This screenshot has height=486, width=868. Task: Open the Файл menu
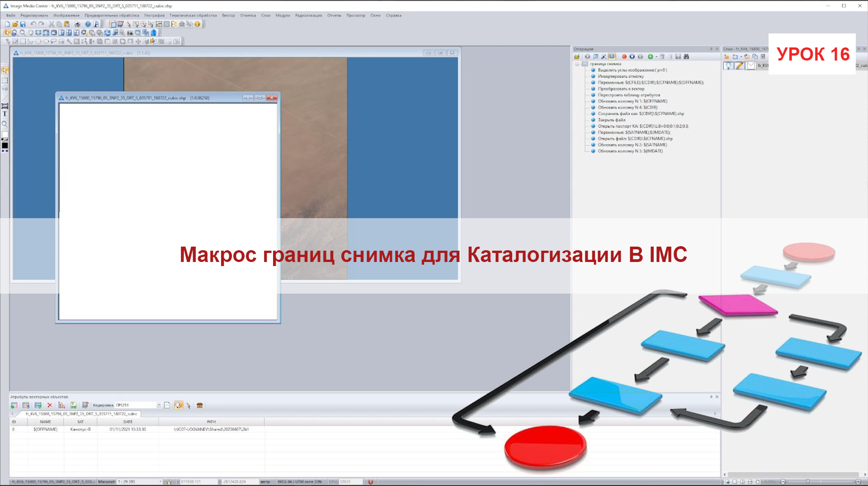pos(11,15)
